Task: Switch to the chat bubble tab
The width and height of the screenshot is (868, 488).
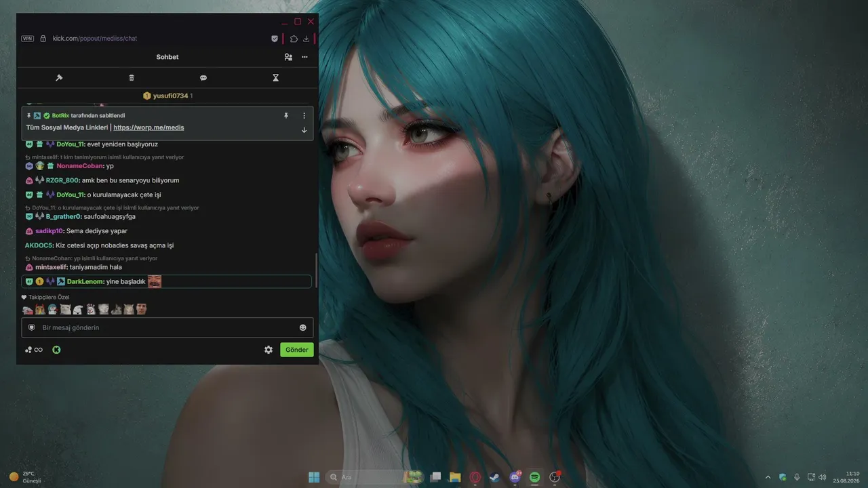Action: click(203, 78)
